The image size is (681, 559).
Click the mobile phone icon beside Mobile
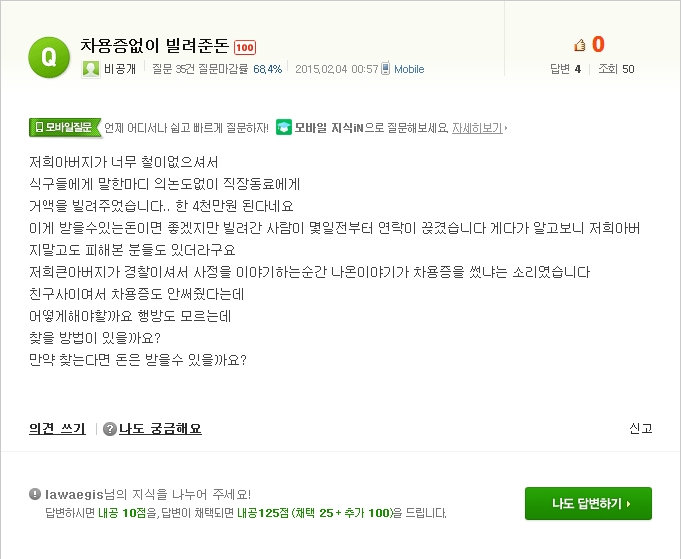click(x=385, y=69)
